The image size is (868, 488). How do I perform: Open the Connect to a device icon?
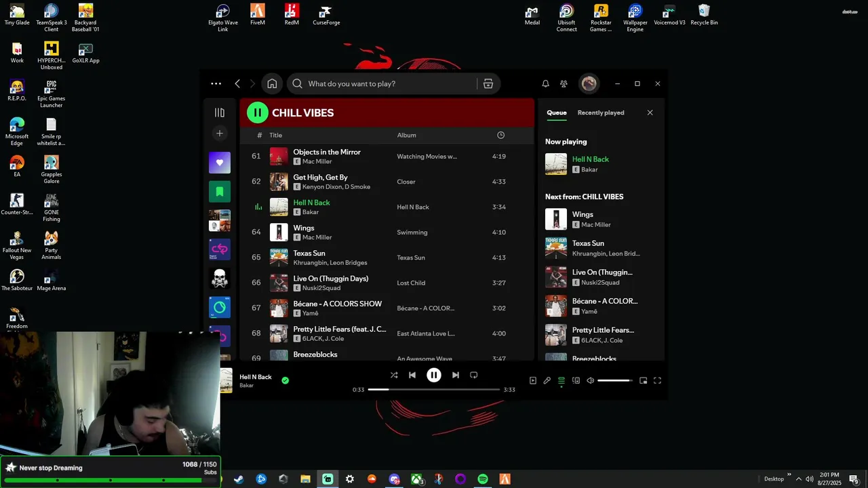(576, 380)
